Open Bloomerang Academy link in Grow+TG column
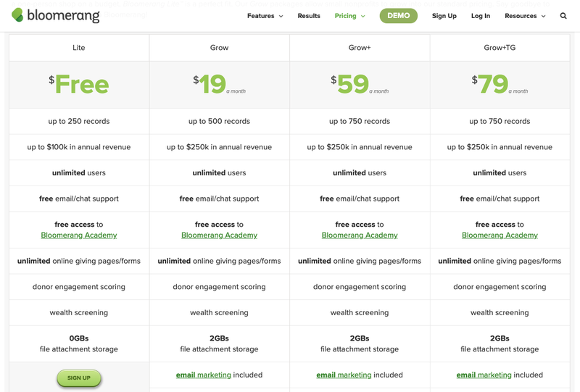The height and width of the screenshot is (392, 580). pyautogui.click(x=500, y=235)
